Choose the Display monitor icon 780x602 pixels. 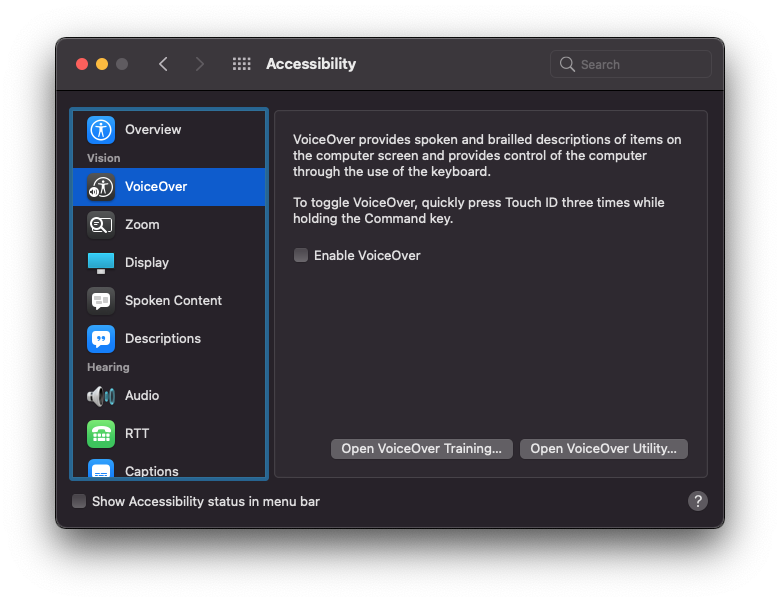pyautogui.click(x=101, y=263)
